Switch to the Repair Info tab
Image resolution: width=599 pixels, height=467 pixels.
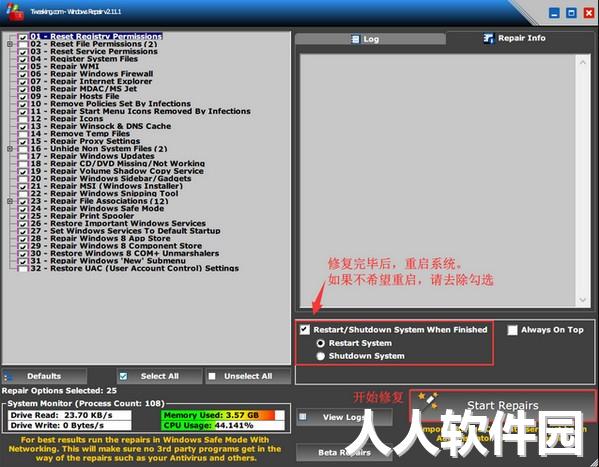tap(521, 38)
